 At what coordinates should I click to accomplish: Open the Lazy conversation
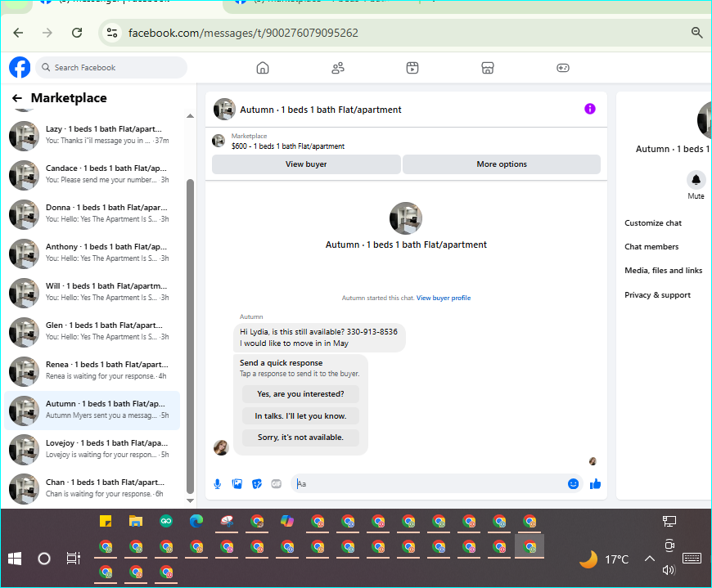coord(92,135)
